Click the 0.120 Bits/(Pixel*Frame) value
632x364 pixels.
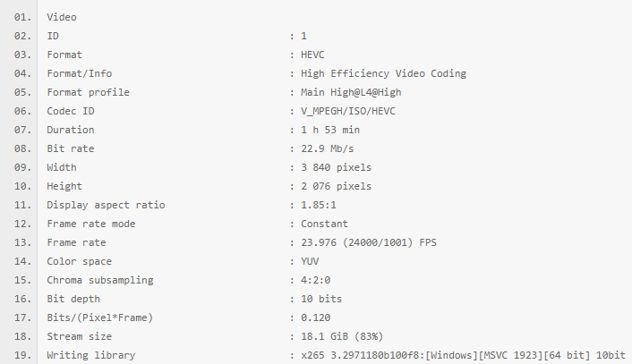316,317
